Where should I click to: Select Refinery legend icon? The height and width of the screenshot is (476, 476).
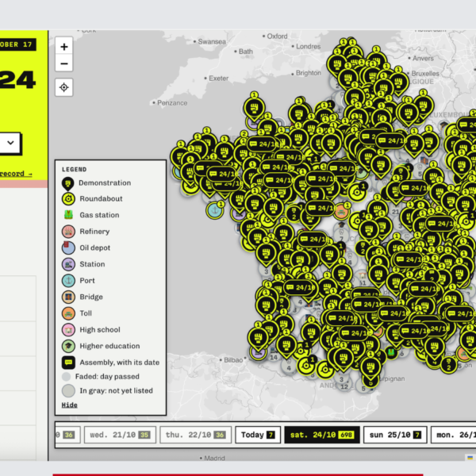point(68,232)
